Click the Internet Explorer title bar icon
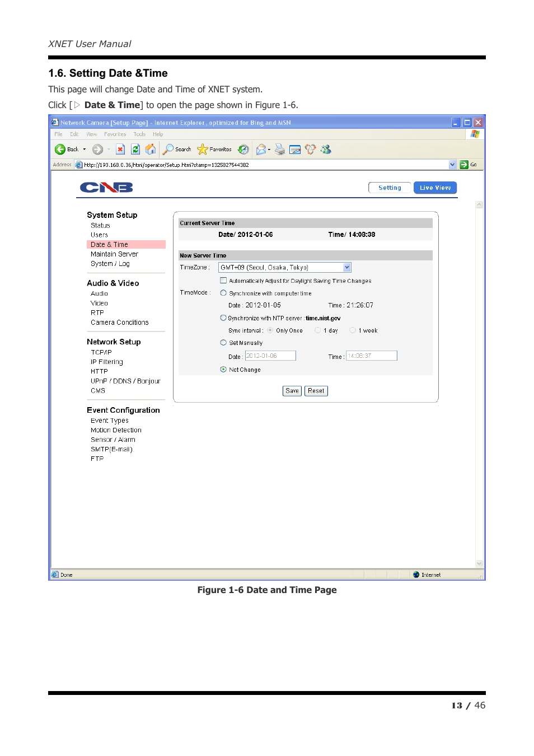 click(55, 122)
